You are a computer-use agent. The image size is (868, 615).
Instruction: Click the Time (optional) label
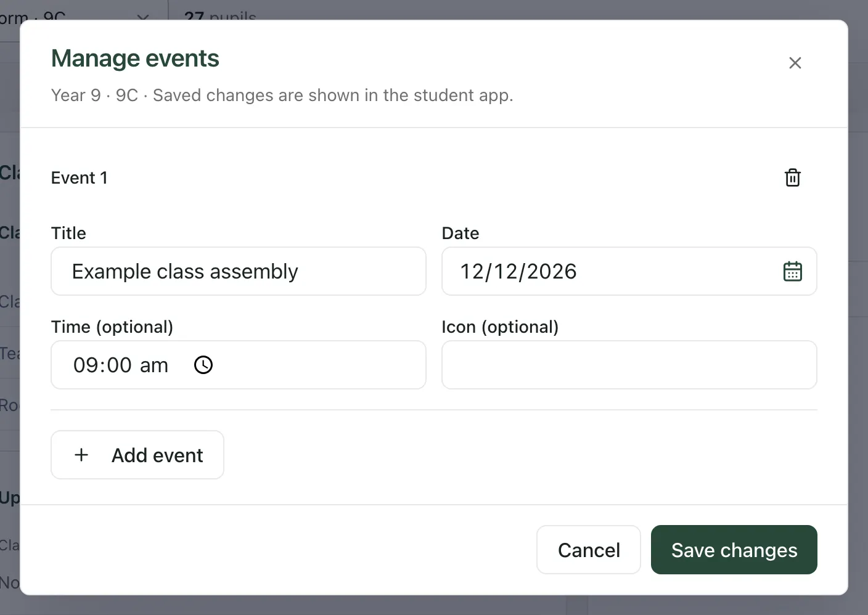(112, 327)
